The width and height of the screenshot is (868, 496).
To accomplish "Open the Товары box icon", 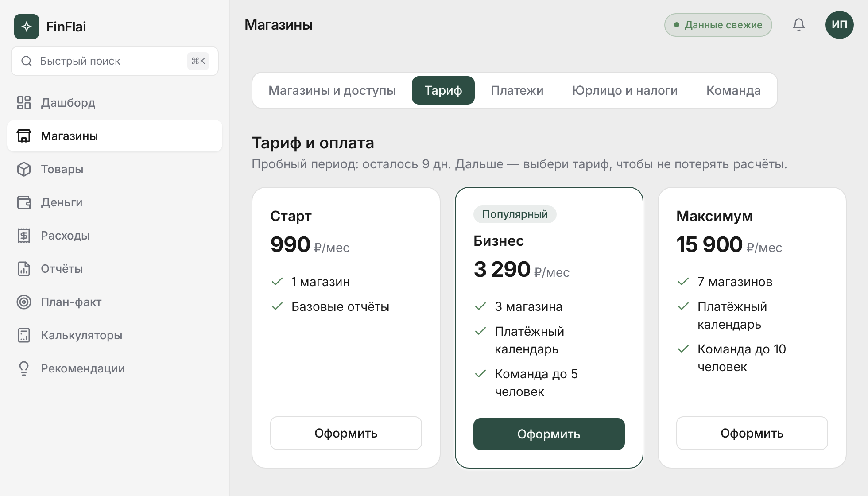I will click(24, 169).
